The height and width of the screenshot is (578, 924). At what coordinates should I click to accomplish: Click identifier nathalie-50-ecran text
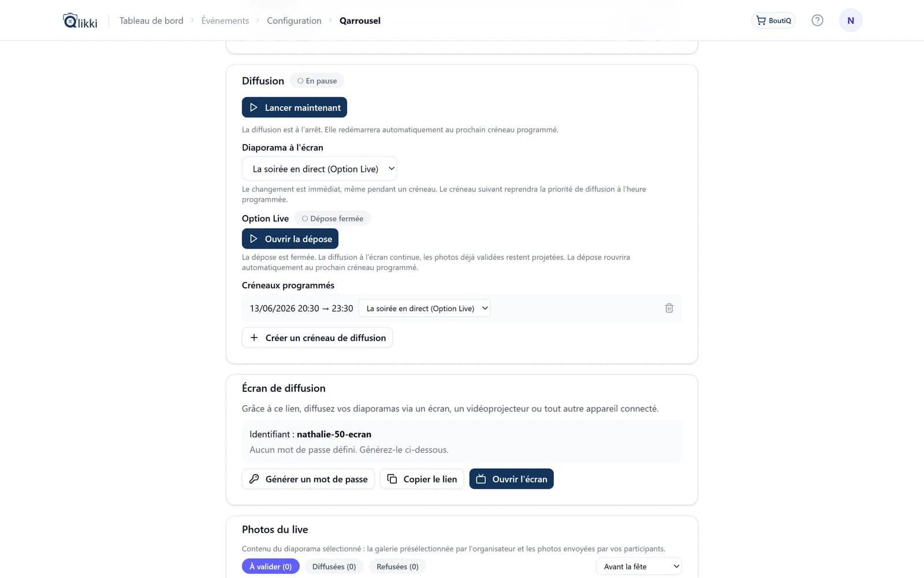334,434
